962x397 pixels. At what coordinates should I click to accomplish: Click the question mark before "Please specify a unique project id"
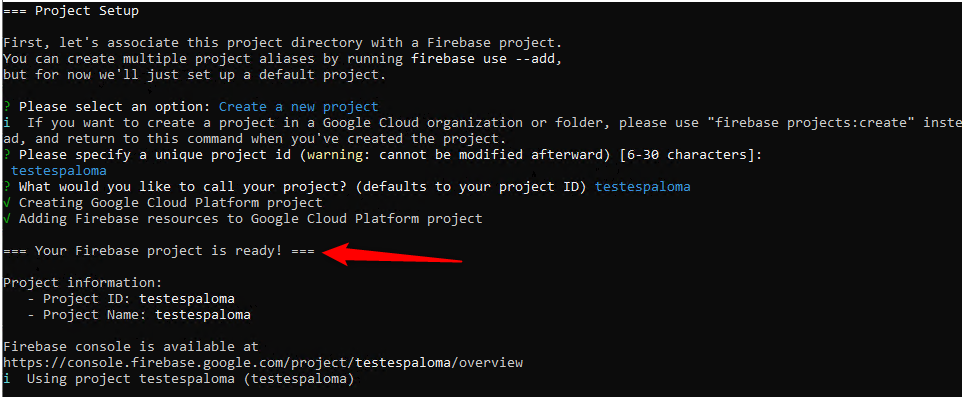coord(7,155)
